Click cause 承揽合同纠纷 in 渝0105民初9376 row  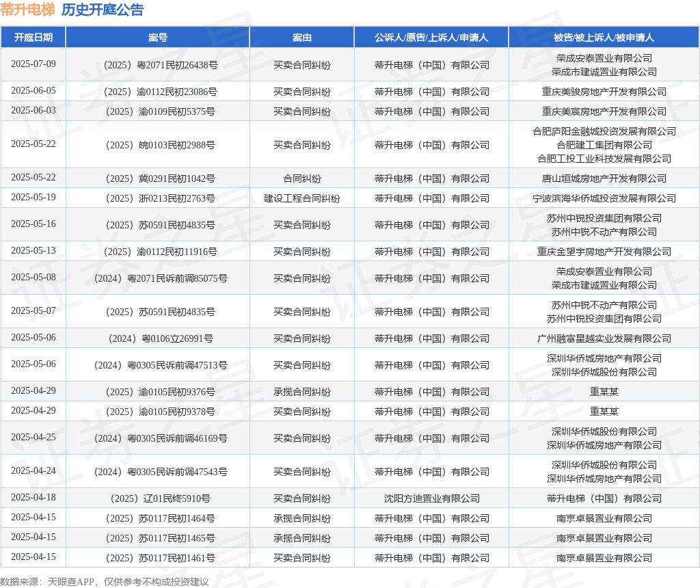(x=301, y=392)
